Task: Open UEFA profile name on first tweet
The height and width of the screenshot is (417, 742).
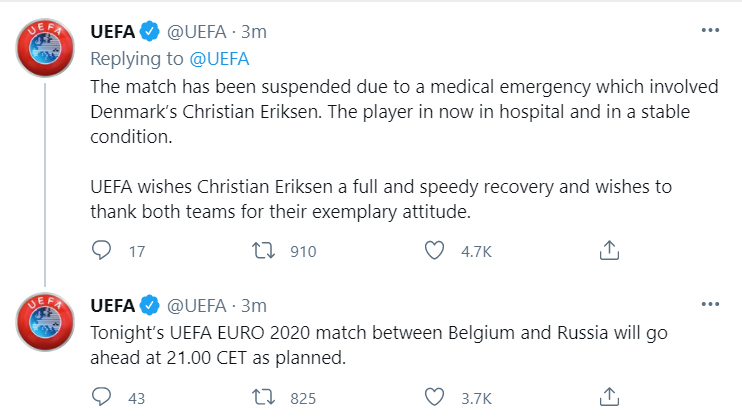Action: click(113, 32)
